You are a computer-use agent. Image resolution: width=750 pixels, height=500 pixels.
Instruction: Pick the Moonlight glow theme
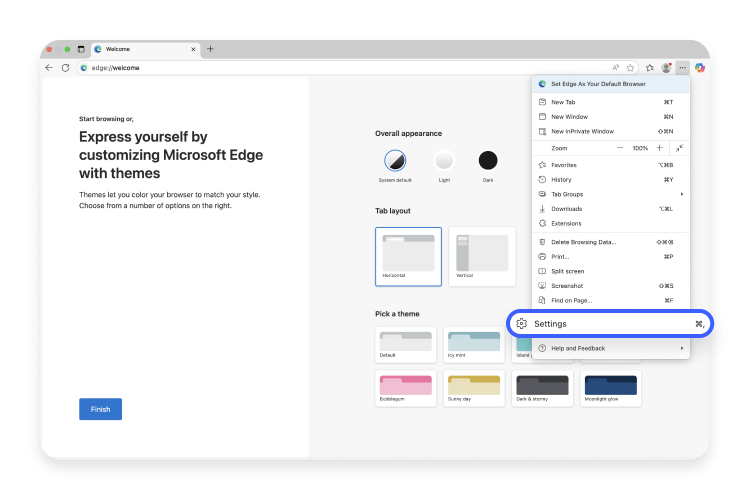[611, 389]
